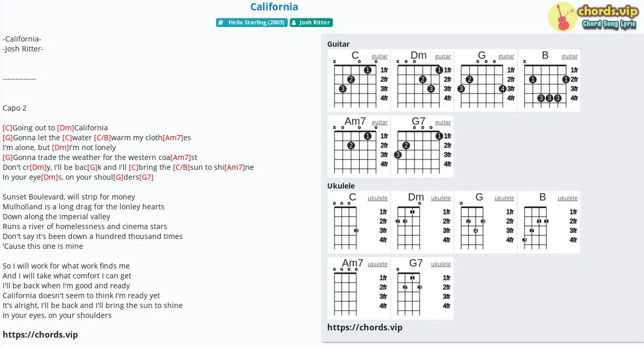Click the chords.vip guitar logo
This screenshot has width=644, height=347.
coord(593,17)
